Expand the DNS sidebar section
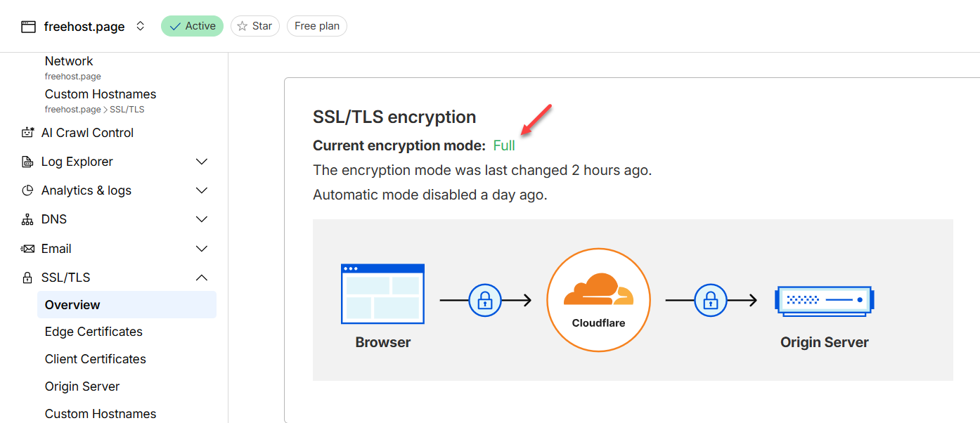The width and height of the screenshot is (980, 423). tap(202, 219)
